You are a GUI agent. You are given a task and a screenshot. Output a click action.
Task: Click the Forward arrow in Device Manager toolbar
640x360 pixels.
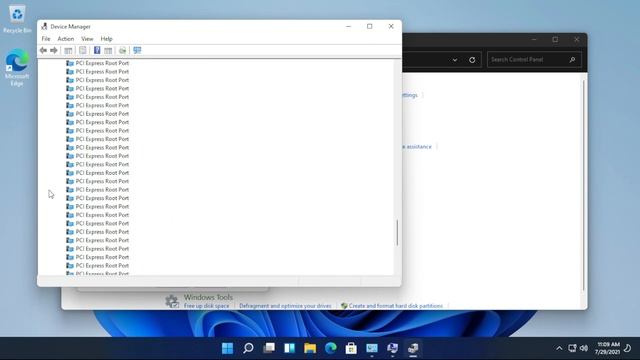[x=54, y=50]
